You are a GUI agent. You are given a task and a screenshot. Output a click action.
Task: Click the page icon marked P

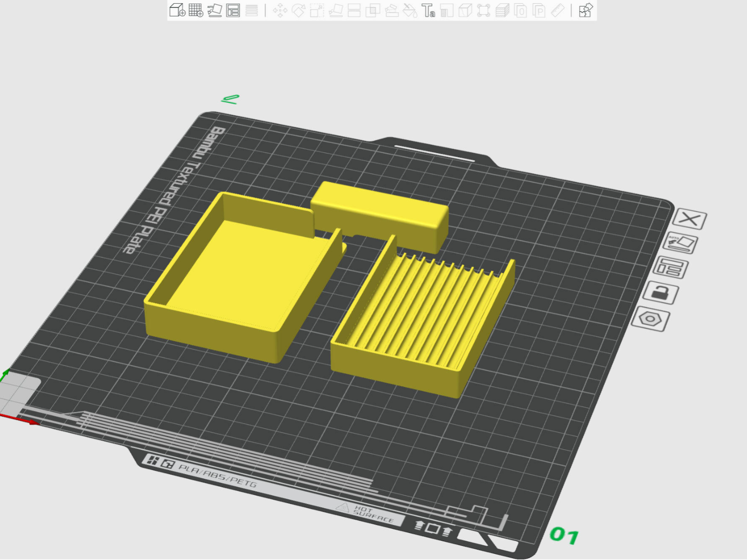[x=539, y=10]
